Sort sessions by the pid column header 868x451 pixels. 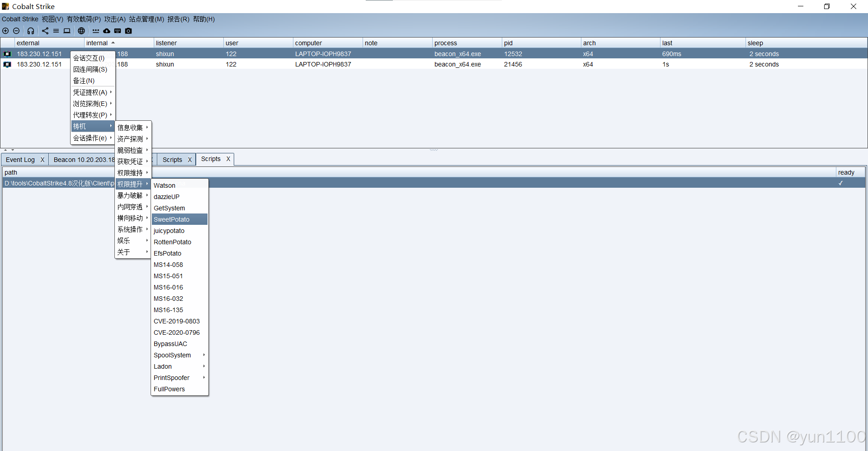tap(541, 43)
